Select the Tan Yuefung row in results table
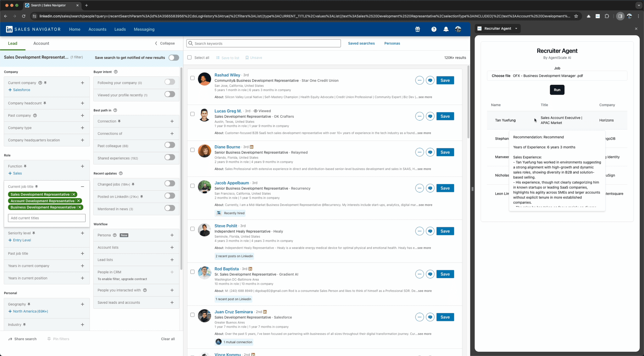644x356 pixels. (557, 120)
